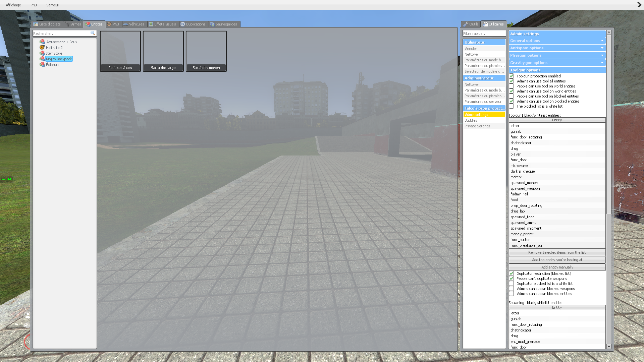The height and width of the screenshot is (362, 644).
Task: Click the Half-Life 2 lambda icon
Action: (42, 47)
